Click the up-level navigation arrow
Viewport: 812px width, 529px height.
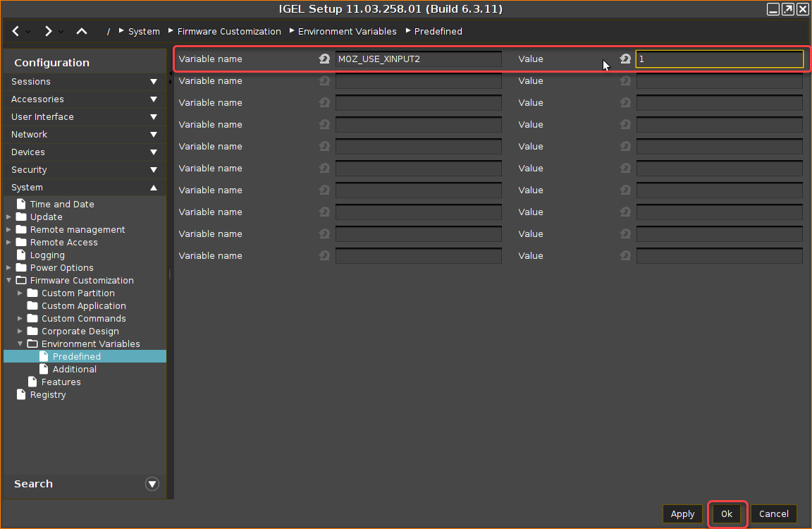(82, 31)
